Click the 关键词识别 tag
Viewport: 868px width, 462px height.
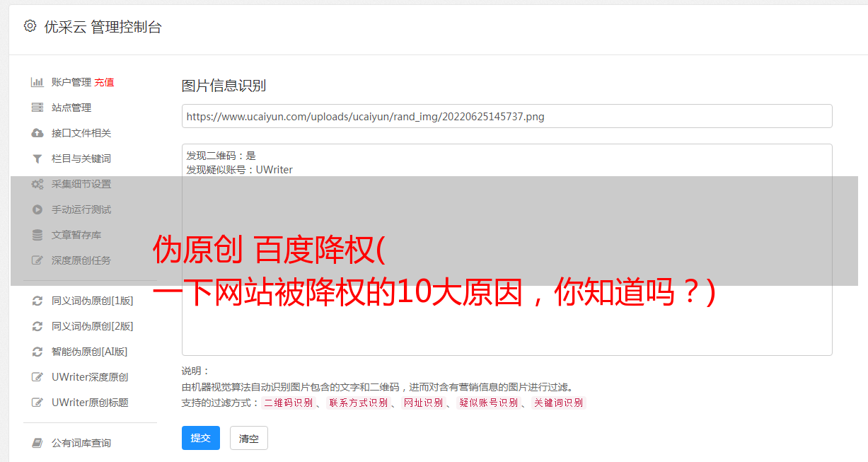(559, 403)
